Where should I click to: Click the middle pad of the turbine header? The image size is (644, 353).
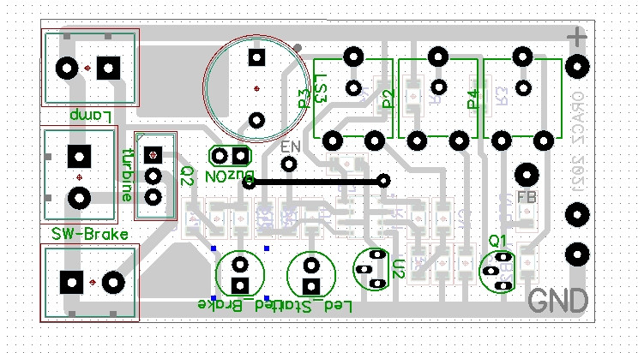pyautogui.click(x=153, y=176)
